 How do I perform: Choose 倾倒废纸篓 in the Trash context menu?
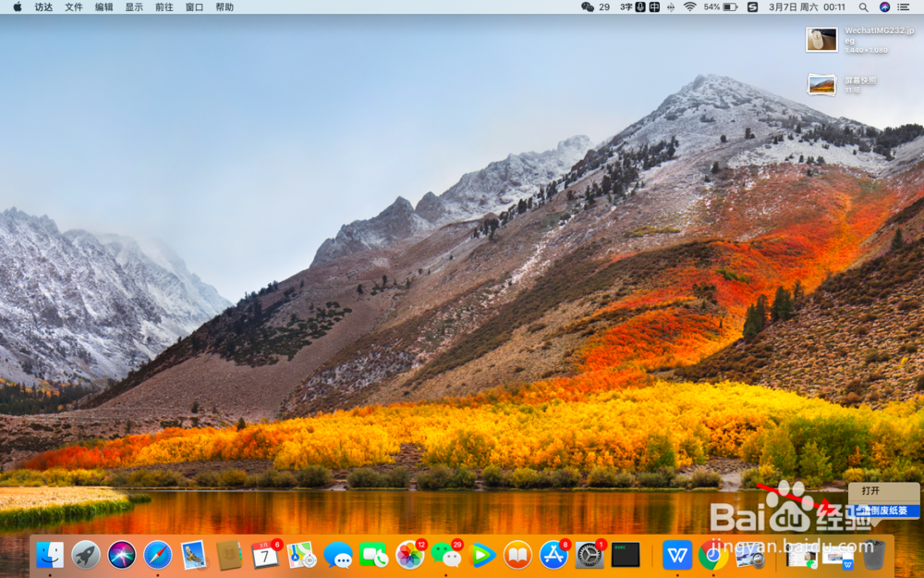point(884,510)
